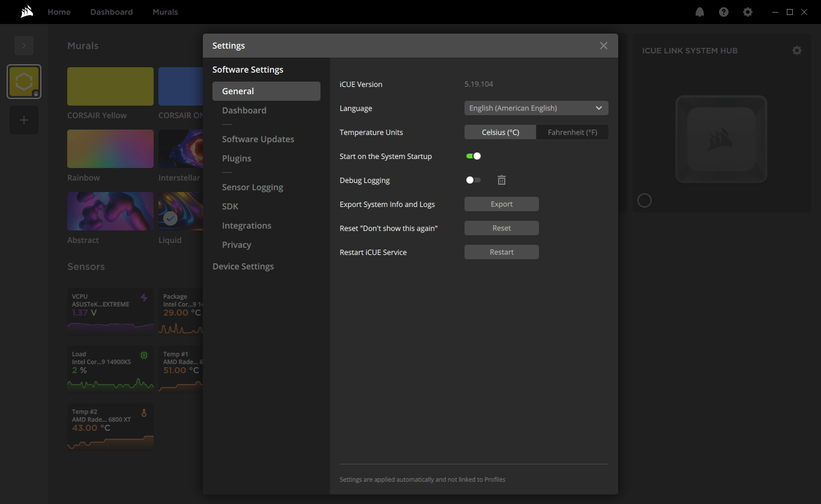Click the Corsair sails logo

coord(26,12)
